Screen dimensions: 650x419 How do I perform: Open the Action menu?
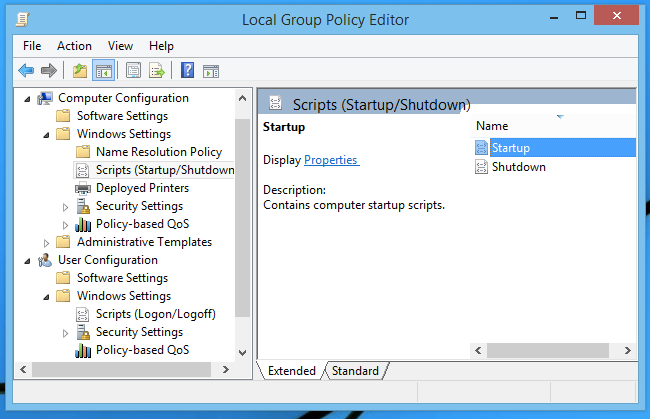pyautogui.click(x=74, y=46)
